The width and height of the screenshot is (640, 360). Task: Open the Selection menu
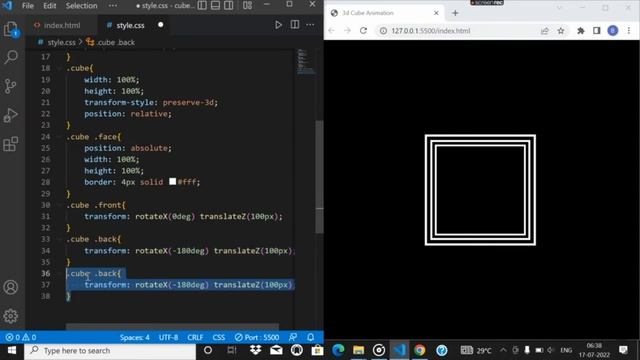point(81,6)
